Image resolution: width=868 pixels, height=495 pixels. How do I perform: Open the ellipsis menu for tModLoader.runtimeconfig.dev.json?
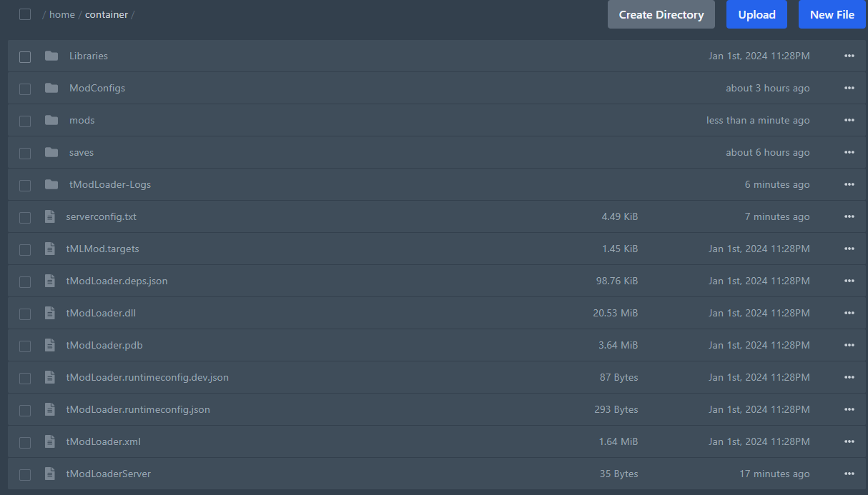(x=849, y=377)
